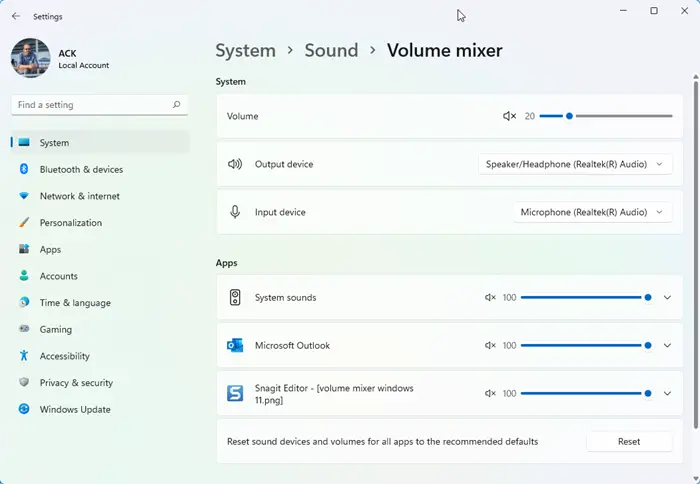700x484 pixels.
Task: Go to Personalization settings
Action: pos(70,223)
